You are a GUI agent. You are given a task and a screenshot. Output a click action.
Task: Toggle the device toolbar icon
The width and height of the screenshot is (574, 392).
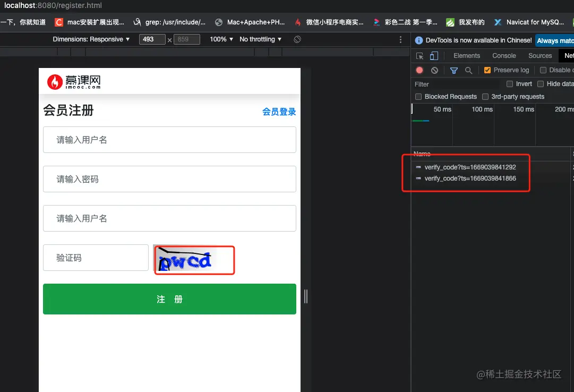tap(434, 56)
